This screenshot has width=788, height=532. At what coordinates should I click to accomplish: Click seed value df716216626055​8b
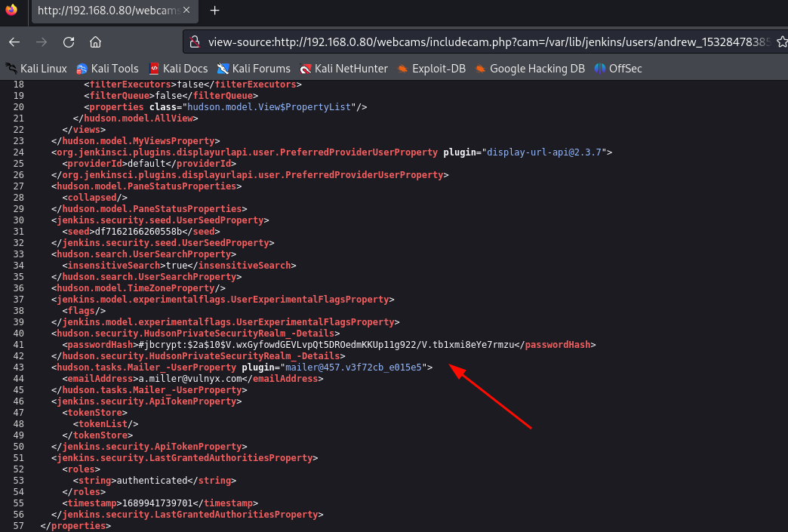[138, 232]
